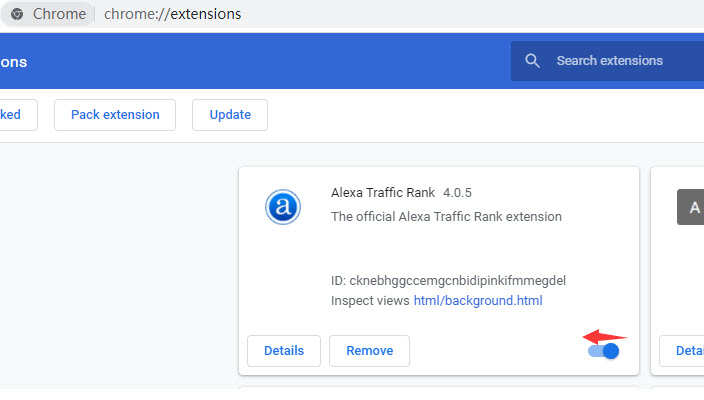The width and height of the screenshot is (704, 400).
Task: Click the Alexa Traffic Rank extension name
Action: (x=383, y=193)
